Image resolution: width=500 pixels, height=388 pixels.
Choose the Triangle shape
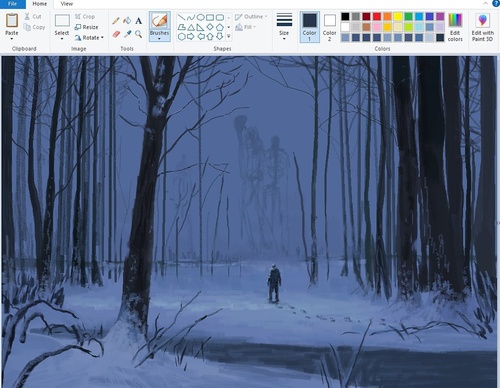191,27
